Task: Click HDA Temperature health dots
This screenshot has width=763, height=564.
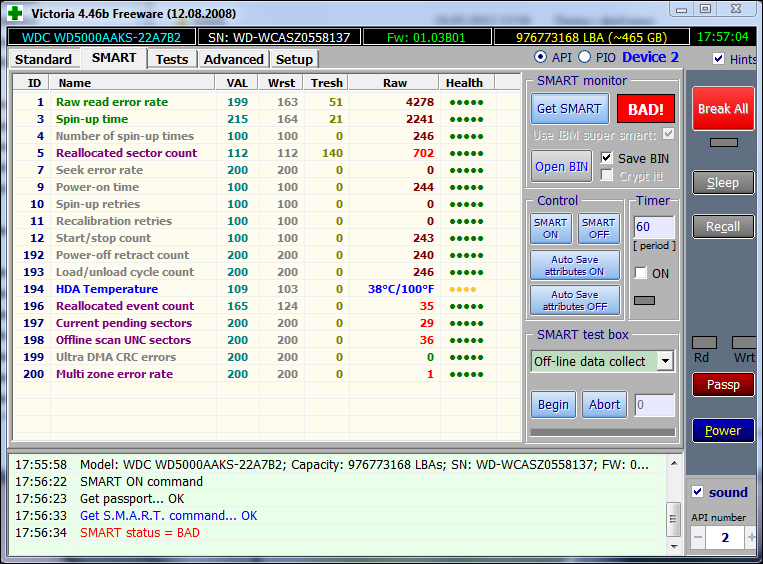Action: (x=461, y=289)
